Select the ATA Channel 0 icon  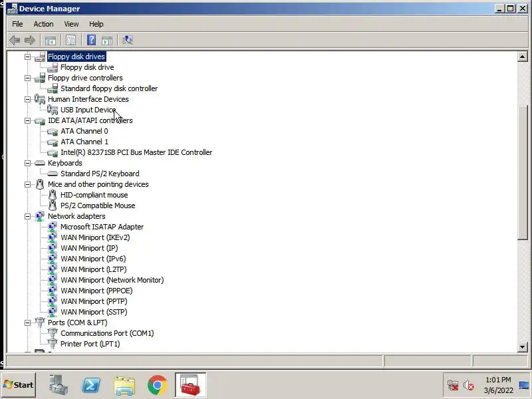click(53, 131)
